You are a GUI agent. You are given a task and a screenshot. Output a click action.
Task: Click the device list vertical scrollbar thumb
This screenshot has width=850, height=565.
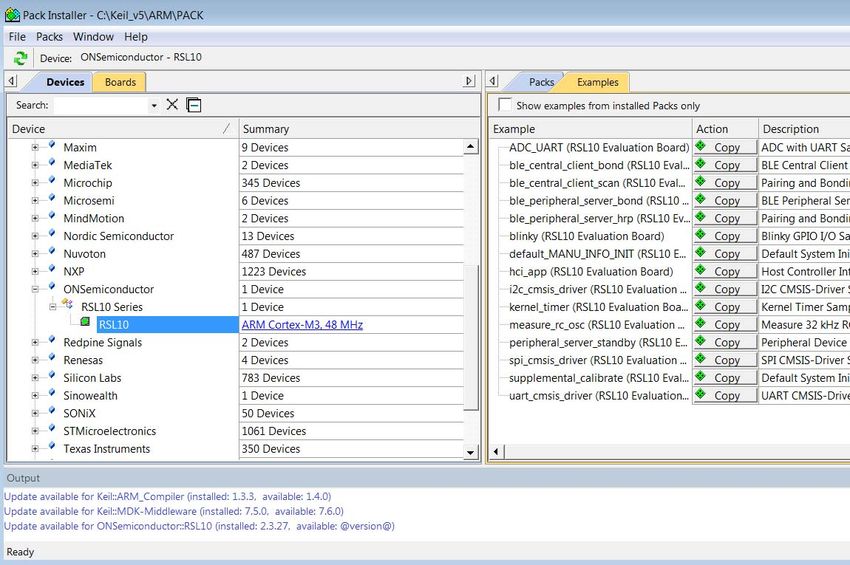coord(471,337)
